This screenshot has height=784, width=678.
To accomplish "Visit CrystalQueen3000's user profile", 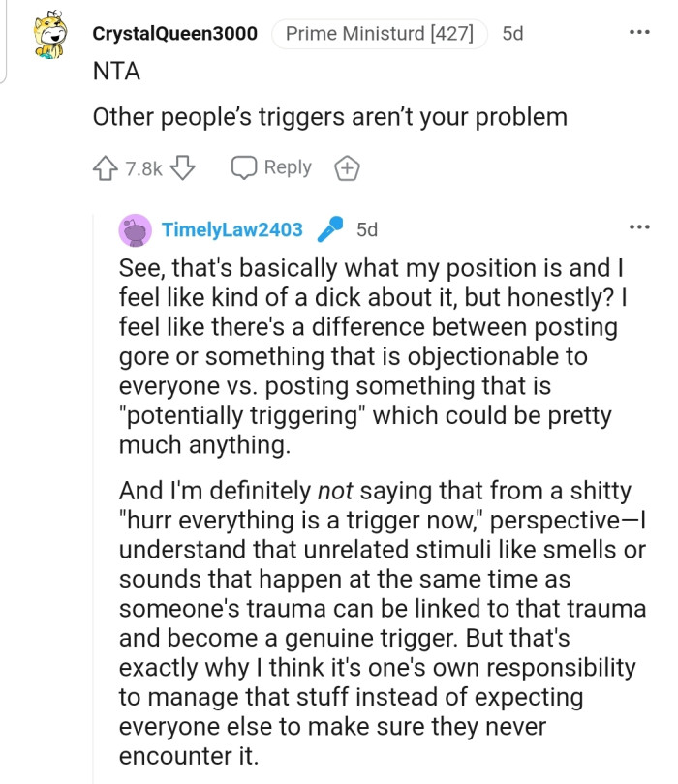I will click(x=174, y=34).
